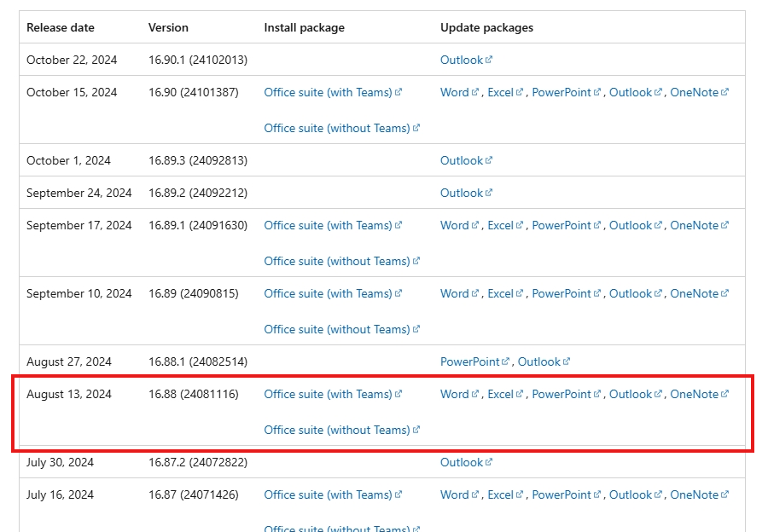The width and height of the screenshot is (768, 532).
Task: Open PowerPoint update for August 27, 2024
Action: (x=474, y=361)
